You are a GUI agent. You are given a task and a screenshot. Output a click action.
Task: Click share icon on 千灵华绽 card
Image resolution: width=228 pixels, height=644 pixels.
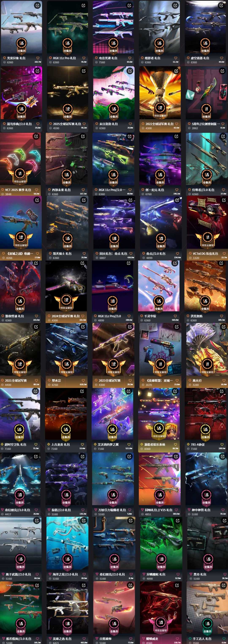175,263
